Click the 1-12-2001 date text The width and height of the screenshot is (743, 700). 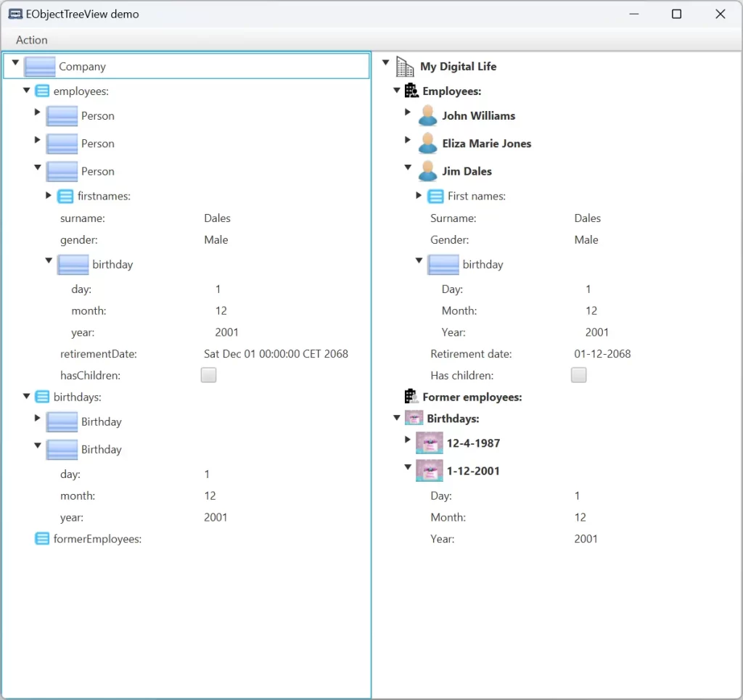click(473, 472)
